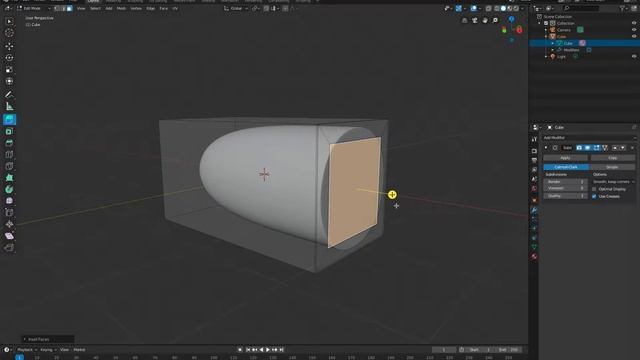Open the Material properties tab icon

534,256
